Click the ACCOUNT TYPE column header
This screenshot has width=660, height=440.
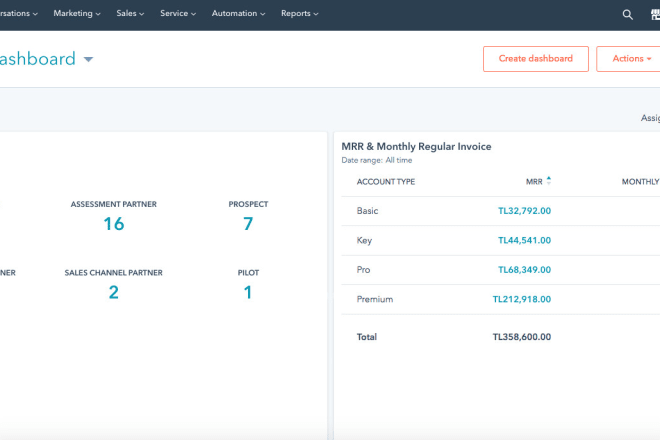click(x=386, y=182)
